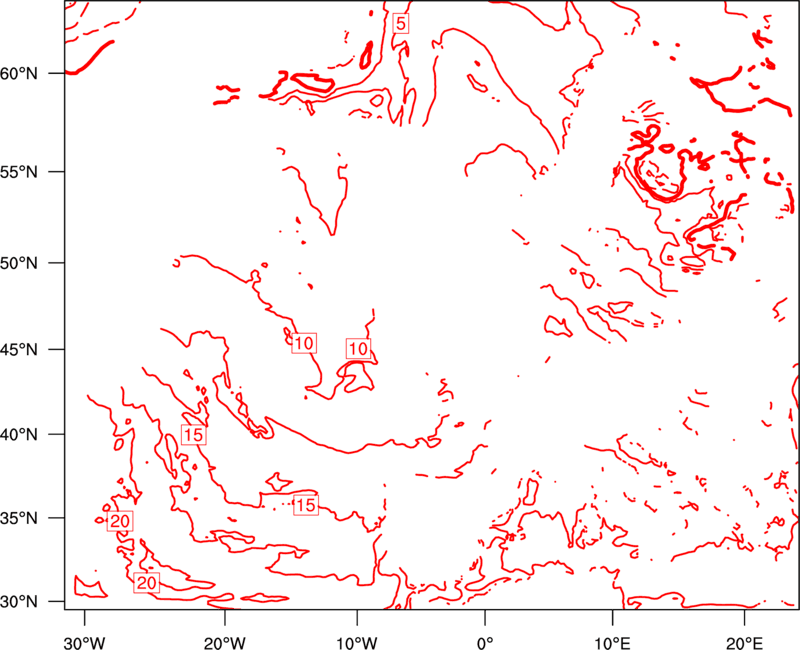Image resolution: width=800 pixels, height=650 pixels.
Task: Select the contour label 15 at 40°N latitude
Action: pyautogui.click(x=193, y=435)
